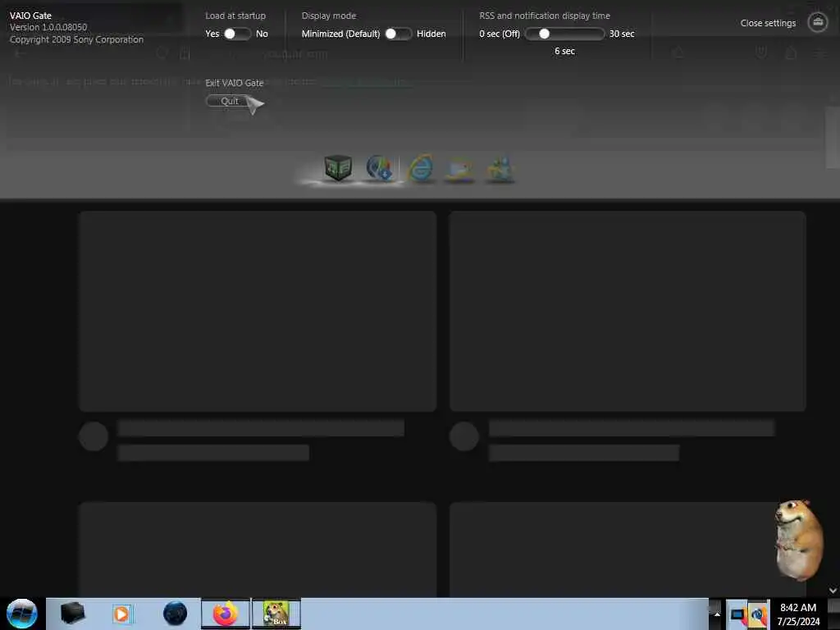Open the green cube icon in VAIO Gate dock
This screenshot has width=840, height=630.
pyautogui.click(x=338, y=167)
